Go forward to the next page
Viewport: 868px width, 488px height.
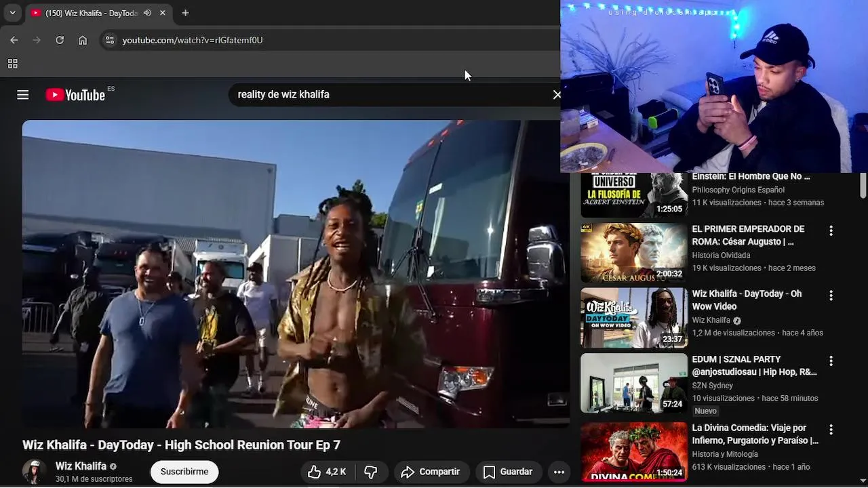coord(37,40)
